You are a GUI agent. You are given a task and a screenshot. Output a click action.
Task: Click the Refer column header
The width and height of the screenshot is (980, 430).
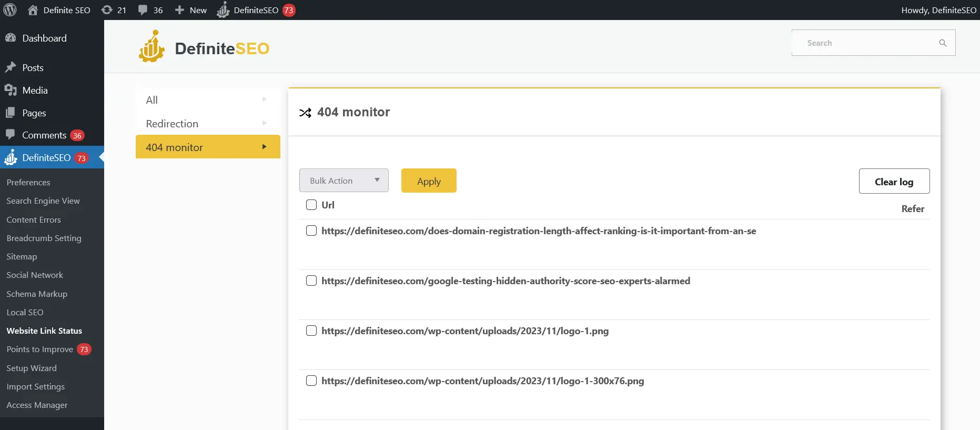pos(913,209)
